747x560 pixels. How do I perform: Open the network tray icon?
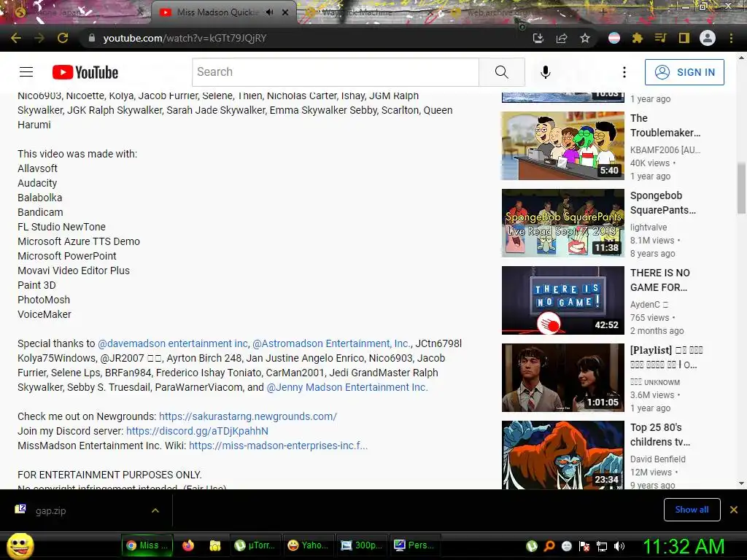602,546
